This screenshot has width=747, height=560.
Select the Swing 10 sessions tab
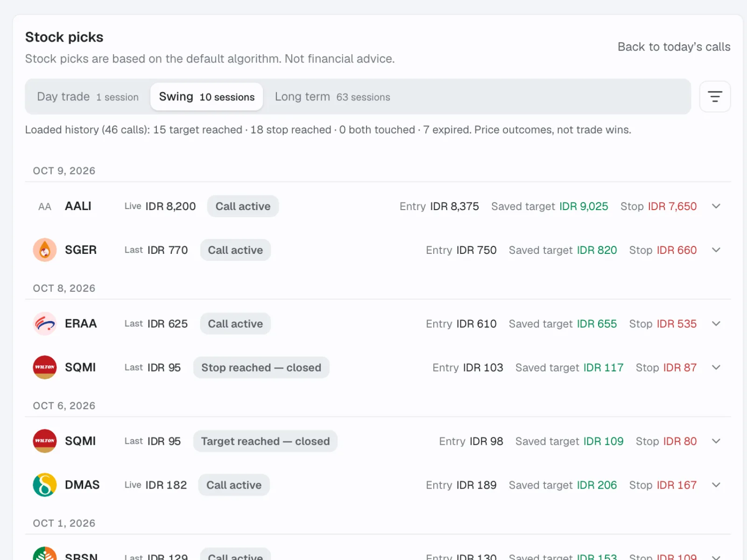pyautogui.click(x=206, y=97)
